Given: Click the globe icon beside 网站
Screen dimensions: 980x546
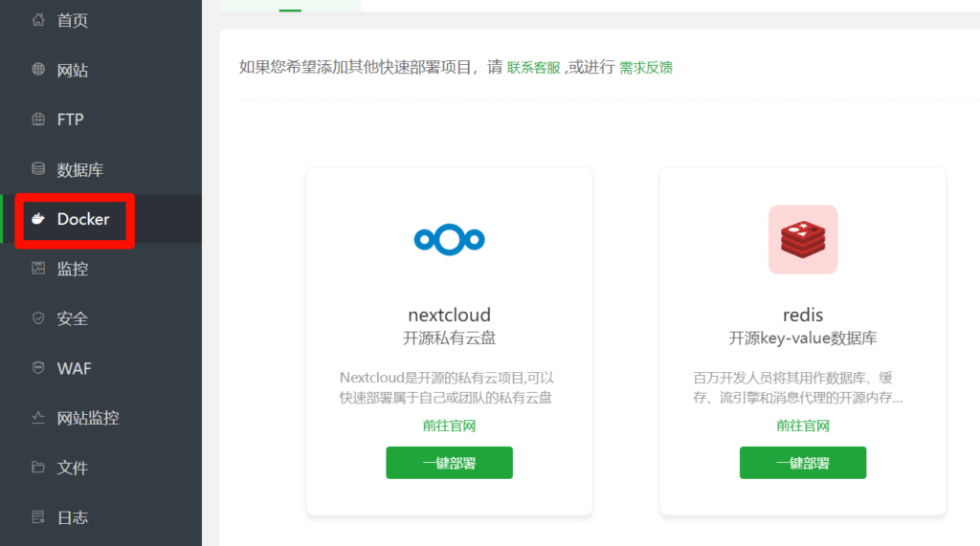Looking at the screenshot, I should coord(38,70).
